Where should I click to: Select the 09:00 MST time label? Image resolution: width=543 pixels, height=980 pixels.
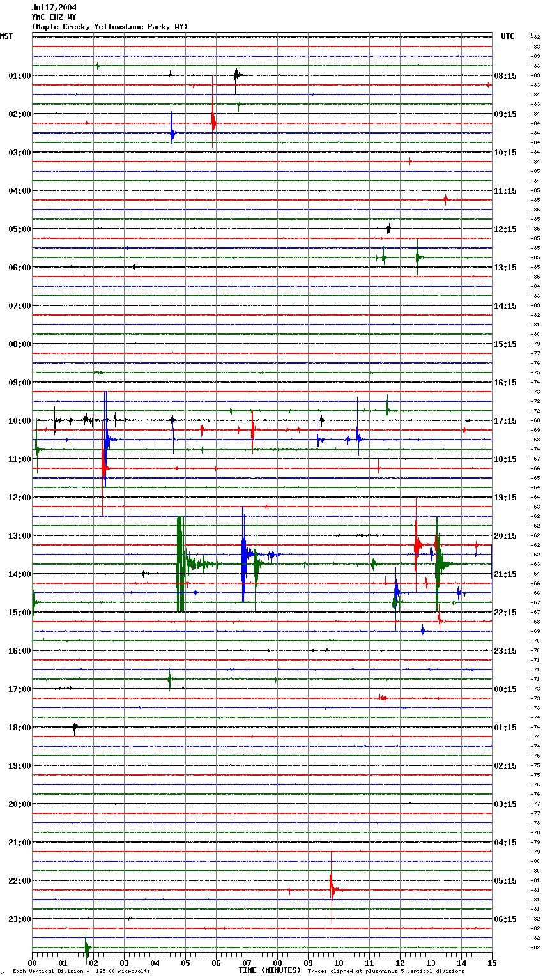20,383
